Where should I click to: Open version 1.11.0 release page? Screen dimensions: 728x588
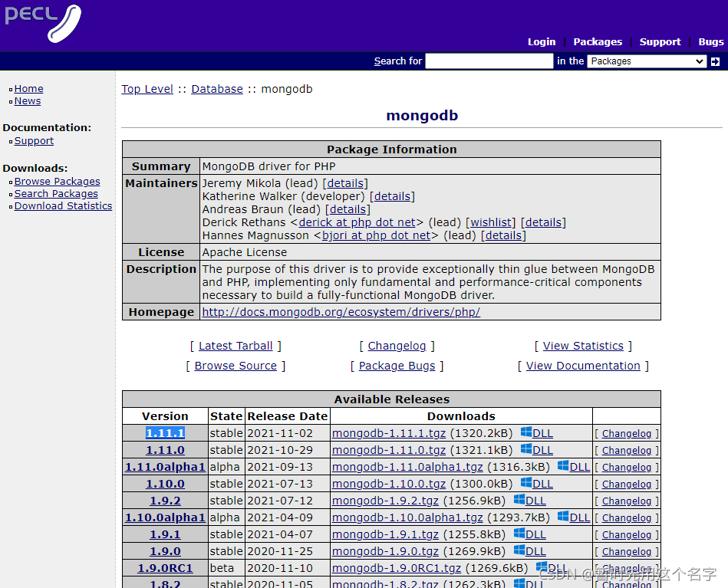click(165, 450)
